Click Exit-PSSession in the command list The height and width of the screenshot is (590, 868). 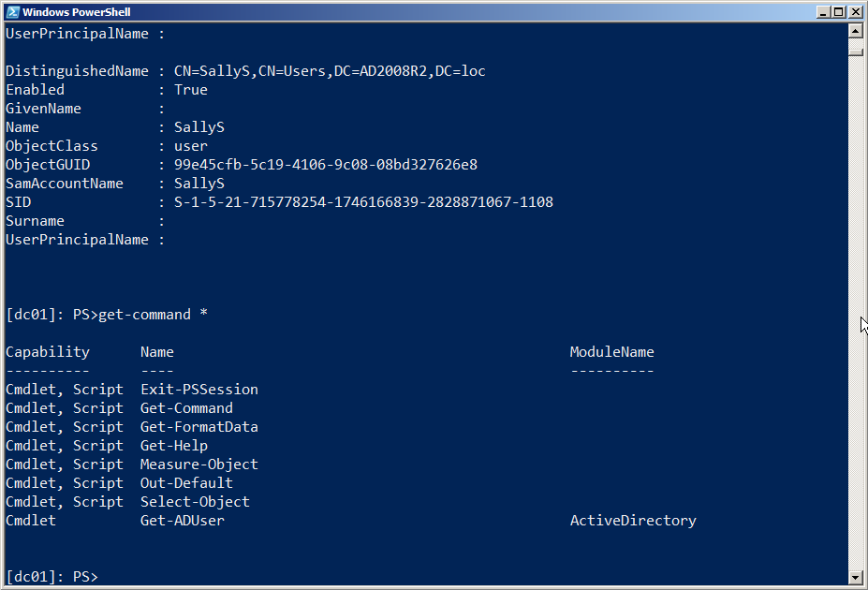click(x=199, y=390)
